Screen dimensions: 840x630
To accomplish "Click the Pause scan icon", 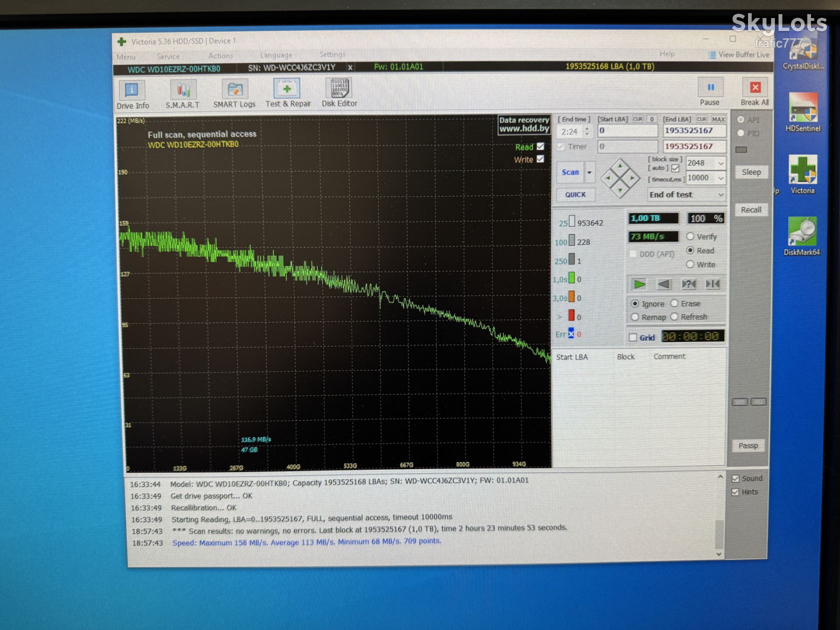I will pos(710,92).
